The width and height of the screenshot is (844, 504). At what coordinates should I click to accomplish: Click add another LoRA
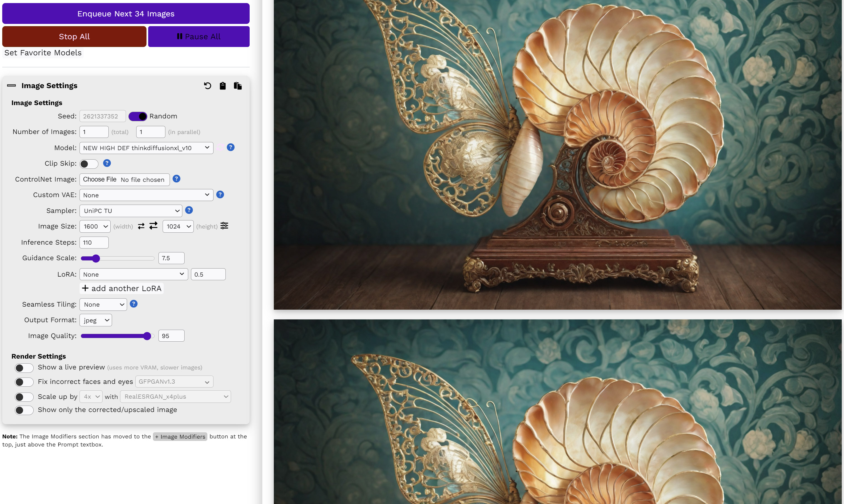point(121,288)
